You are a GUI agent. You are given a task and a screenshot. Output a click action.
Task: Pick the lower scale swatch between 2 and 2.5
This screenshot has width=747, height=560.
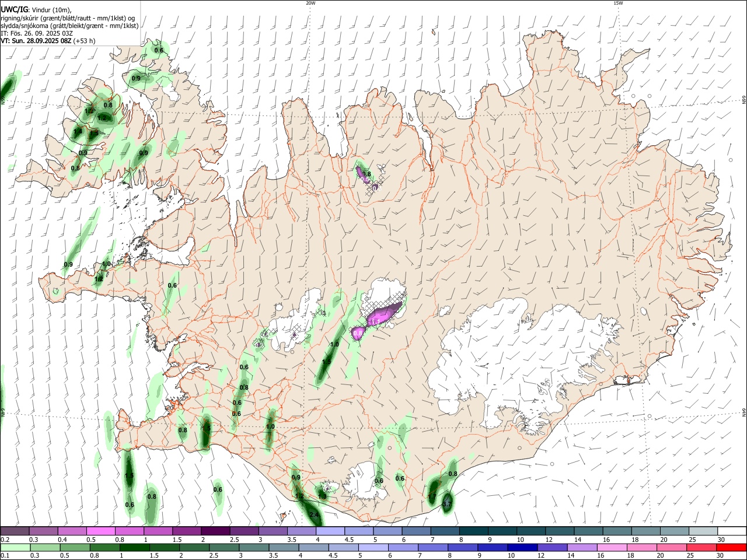[x=194, y=547]
